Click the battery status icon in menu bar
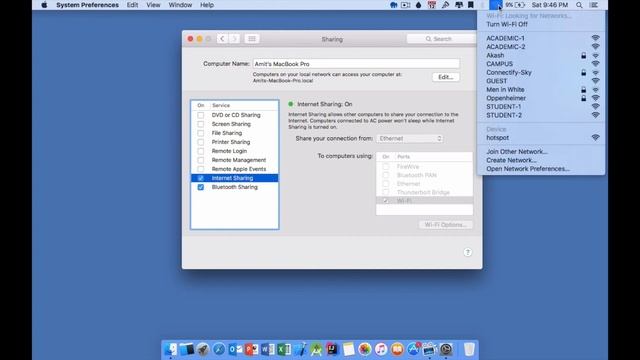The height and width of the screenshot is (360, 640). click(520, 5)
